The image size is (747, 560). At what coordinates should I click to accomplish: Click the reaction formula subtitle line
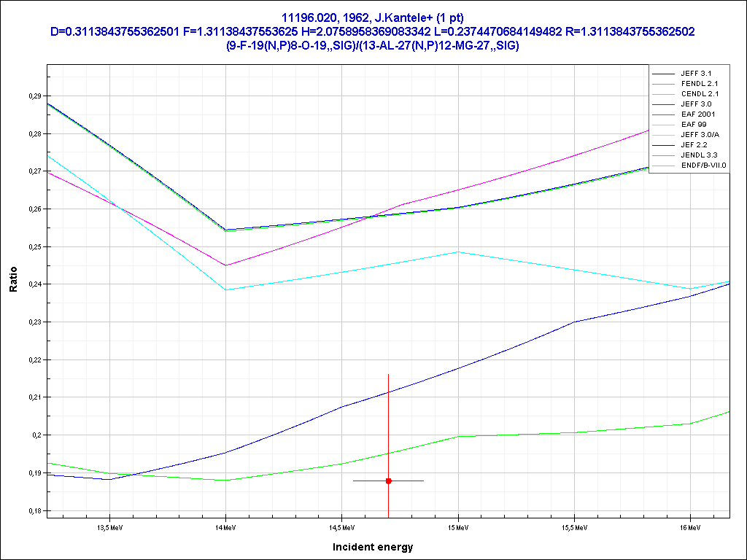(x=373, y=45)
